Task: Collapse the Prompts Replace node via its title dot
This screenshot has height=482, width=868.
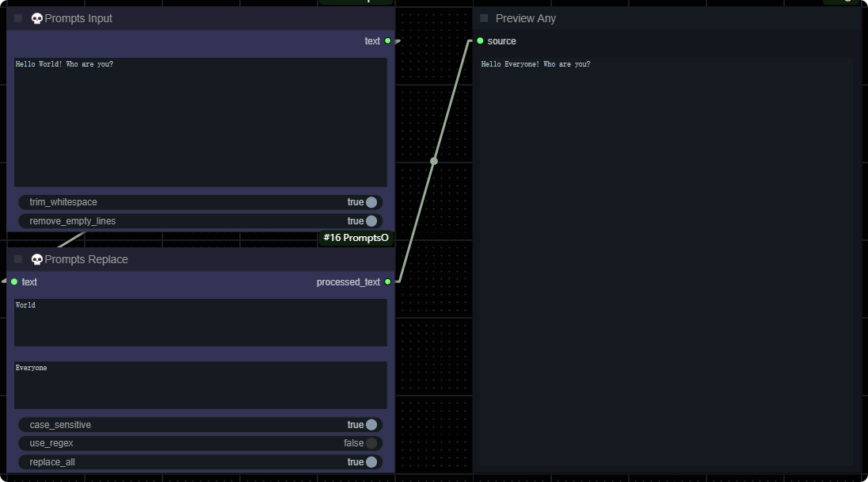Action: (x=18, y=259)
